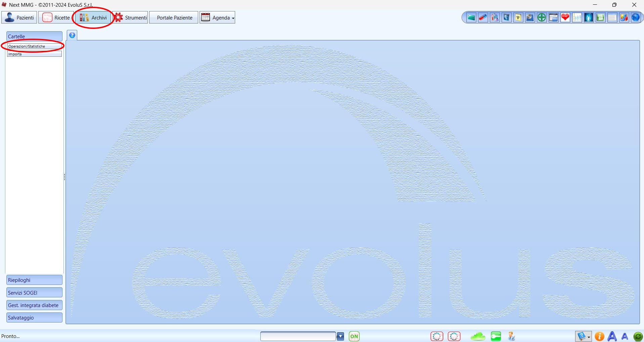
Task: Expand Gest. integrata diabete panel
Action: pos(34,305)
